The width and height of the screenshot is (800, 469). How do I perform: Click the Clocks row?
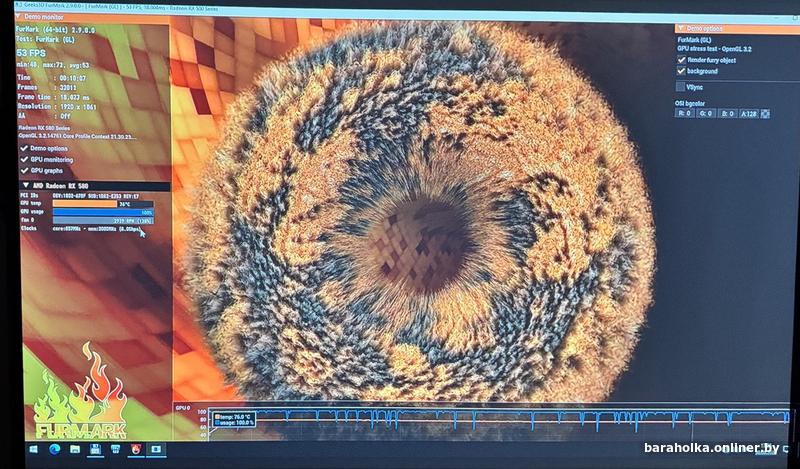(x=81, y=229)
